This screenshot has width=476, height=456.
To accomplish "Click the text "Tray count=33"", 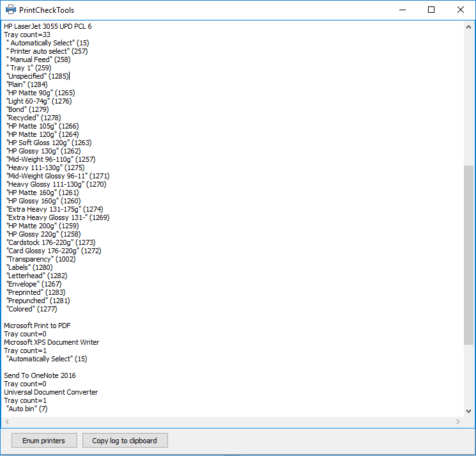I will (27, 35).
